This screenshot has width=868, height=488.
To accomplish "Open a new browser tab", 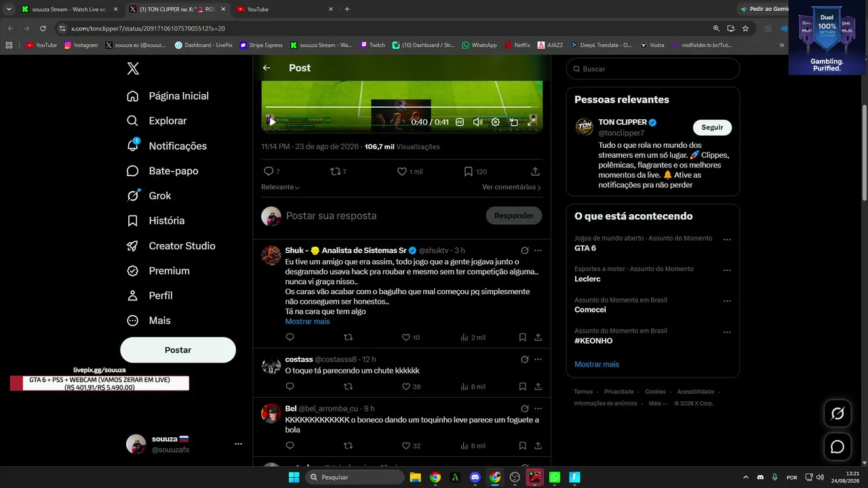I will [347, 9].
